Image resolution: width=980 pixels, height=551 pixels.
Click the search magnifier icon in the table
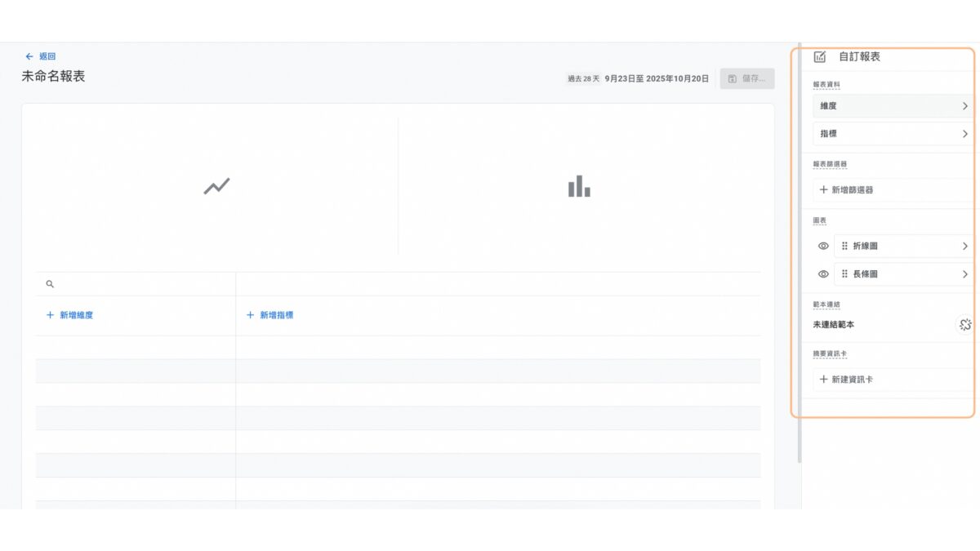(50, 284)
